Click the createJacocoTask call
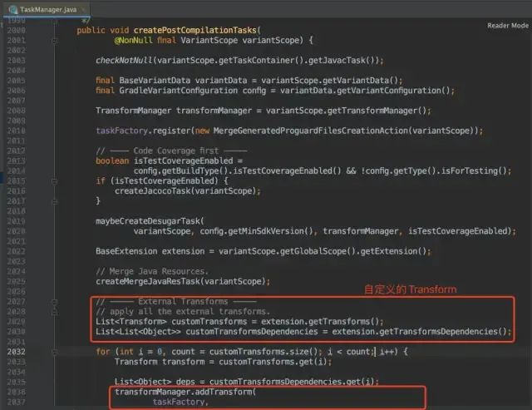532x410 pixels. (x=152, y=191)
